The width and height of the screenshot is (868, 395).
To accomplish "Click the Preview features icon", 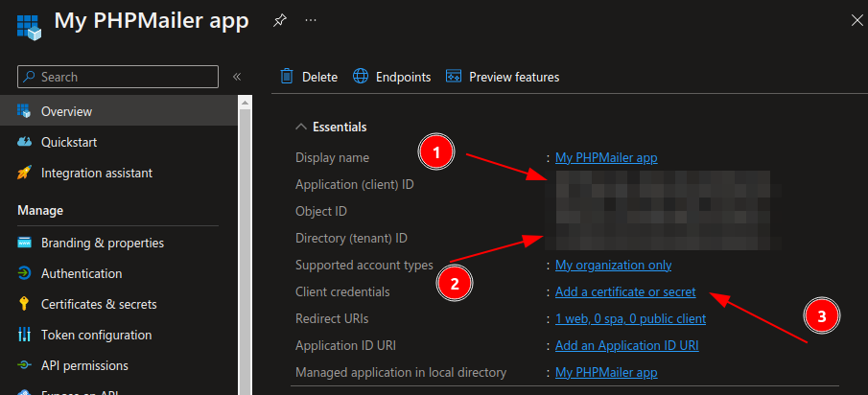I will coord(454,77).
